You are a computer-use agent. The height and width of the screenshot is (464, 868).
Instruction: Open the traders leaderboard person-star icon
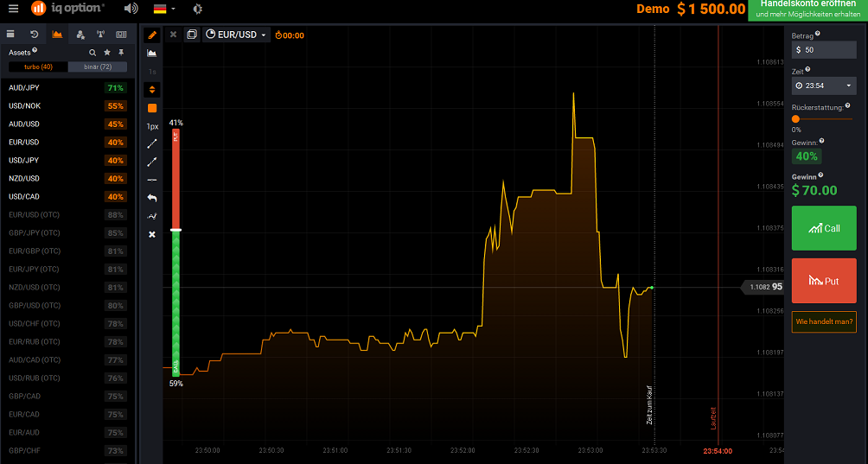click(80, 35)
